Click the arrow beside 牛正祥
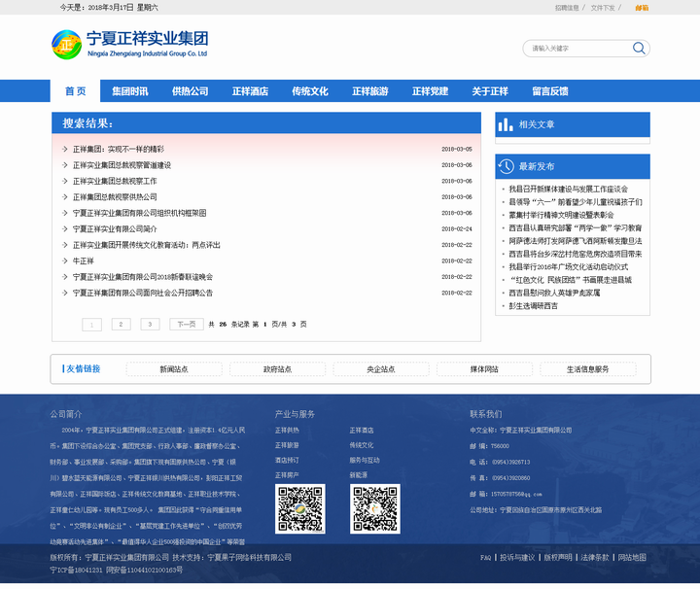The height and width of the screenshot is (589, 700). coord(65,260)
